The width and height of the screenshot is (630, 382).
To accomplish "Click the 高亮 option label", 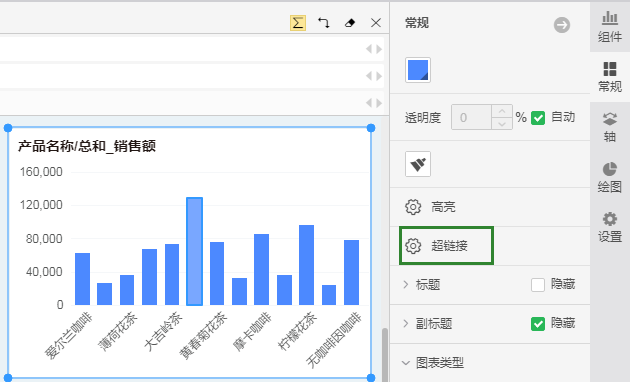I will click(x=443, y=207).
